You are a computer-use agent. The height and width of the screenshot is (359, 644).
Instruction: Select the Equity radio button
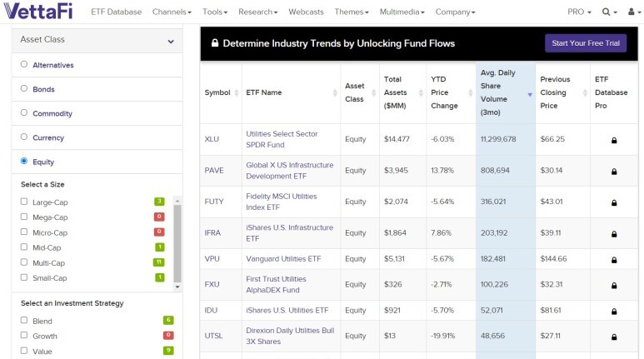pos(24,161)
